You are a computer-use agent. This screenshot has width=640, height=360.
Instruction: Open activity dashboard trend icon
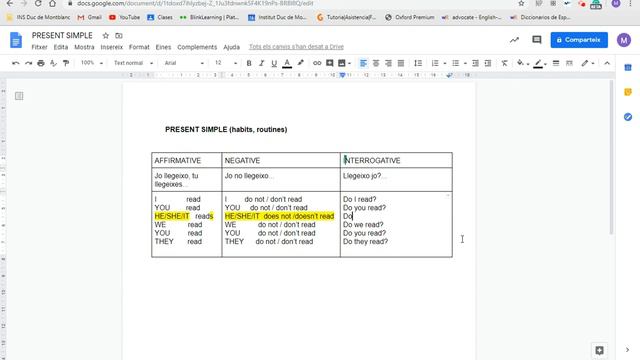(x=514, y=40)
